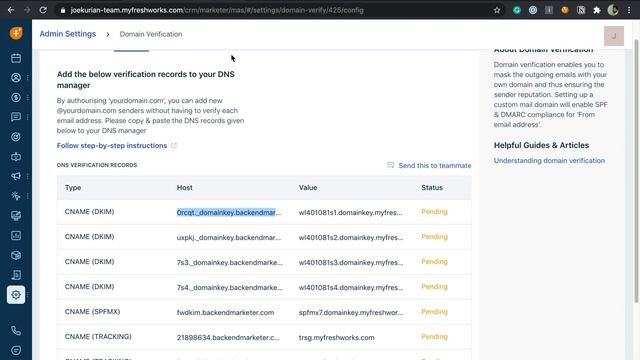Open the J user avatar menu
Screen dimensions: 640x360
click(x=613, y=36)
